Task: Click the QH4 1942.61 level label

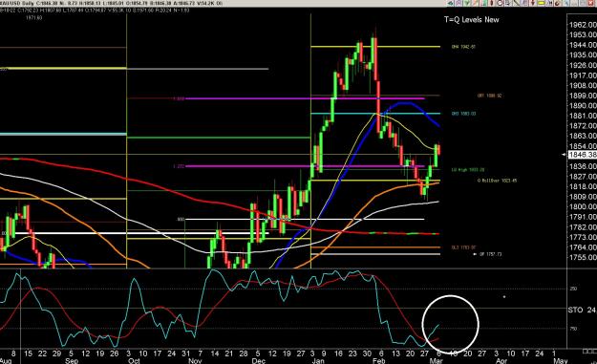Action: 463,47
